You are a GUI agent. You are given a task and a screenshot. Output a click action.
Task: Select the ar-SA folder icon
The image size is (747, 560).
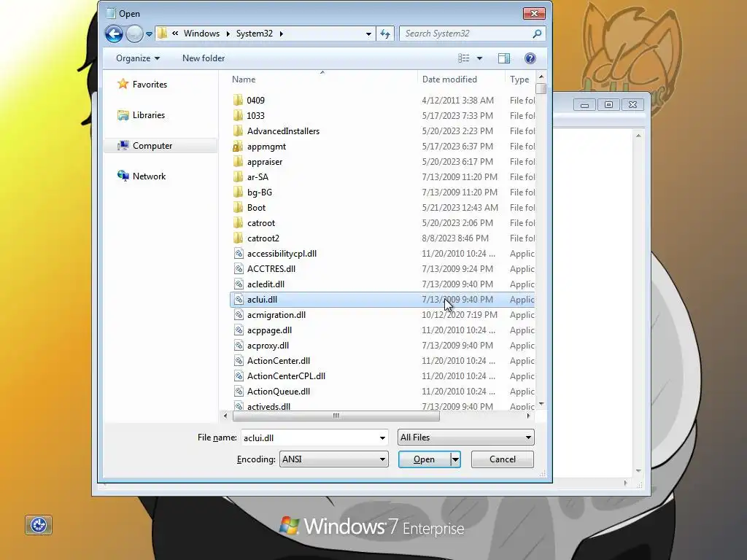coord(239,177)
